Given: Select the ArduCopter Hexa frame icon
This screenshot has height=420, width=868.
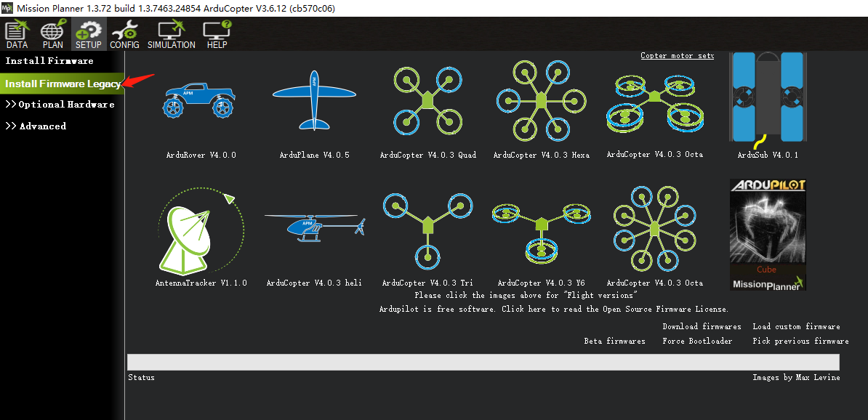Looking at the screenshot, I should [x=541, y=101].
